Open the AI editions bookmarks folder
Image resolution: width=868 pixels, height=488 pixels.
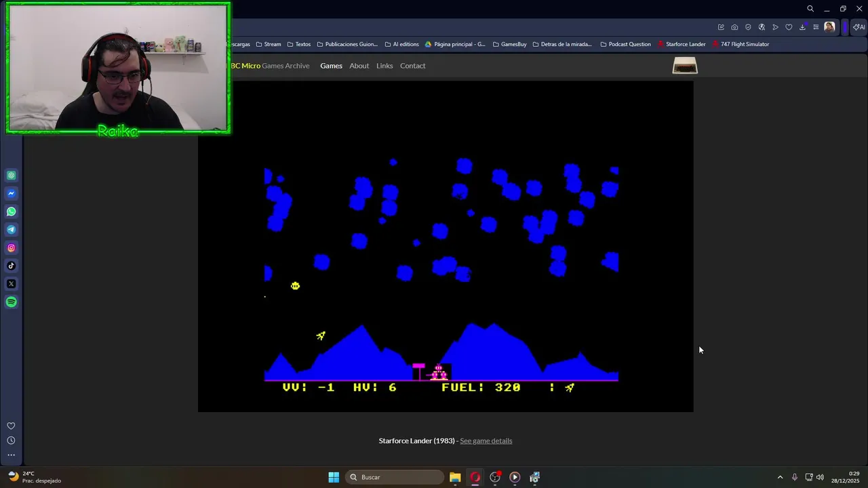click(x=401, y=44)
